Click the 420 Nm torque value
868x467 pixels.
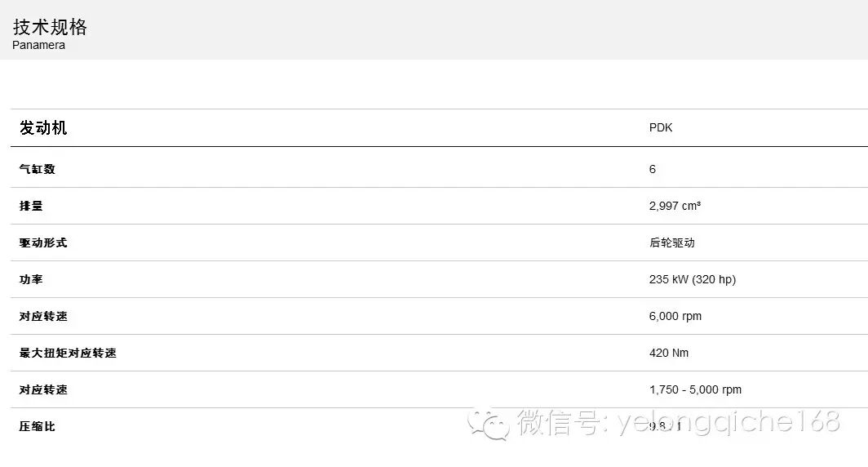click(x=669, y=353)
